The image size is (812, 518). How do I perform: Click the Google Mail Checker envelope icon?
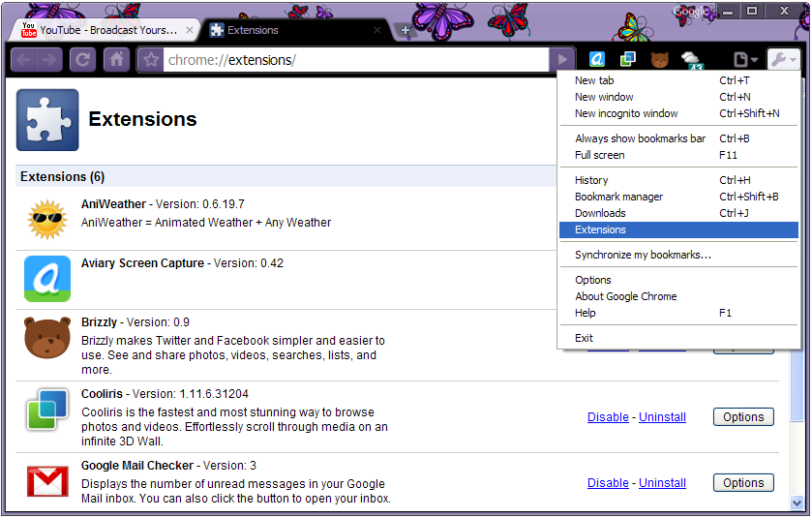point(47,481)
